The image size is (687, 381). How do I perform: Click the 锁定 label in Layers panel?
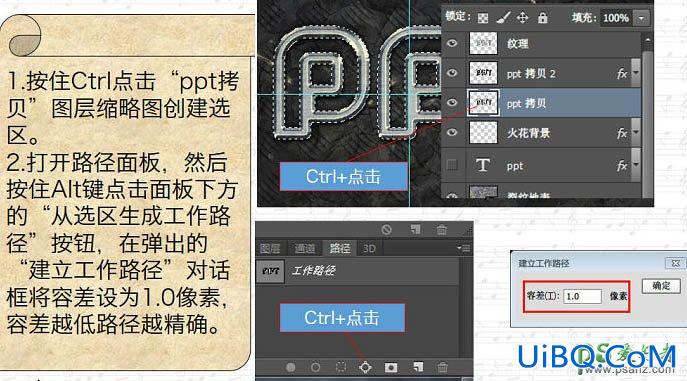click(458, 17)
